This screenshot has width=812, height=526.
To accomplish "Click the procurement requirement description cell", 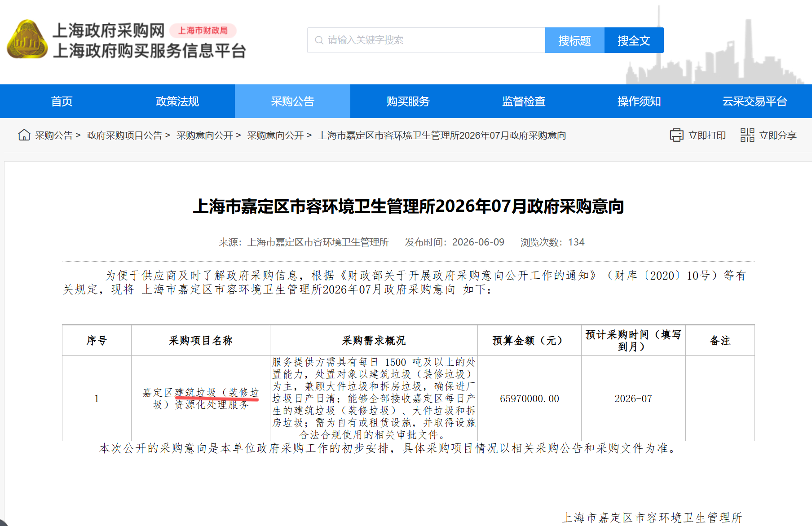I will coord(374,399).
